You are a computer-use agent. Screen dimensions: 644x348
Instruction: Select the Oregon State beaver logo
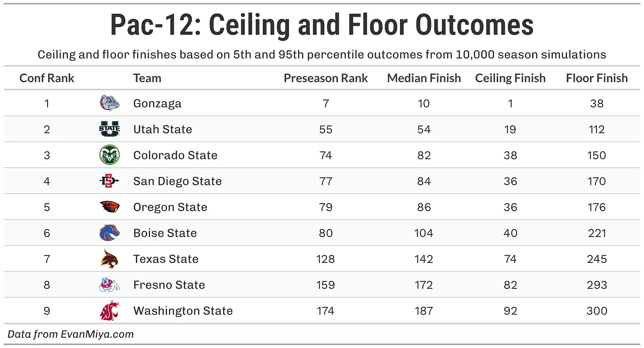(109, 207)
